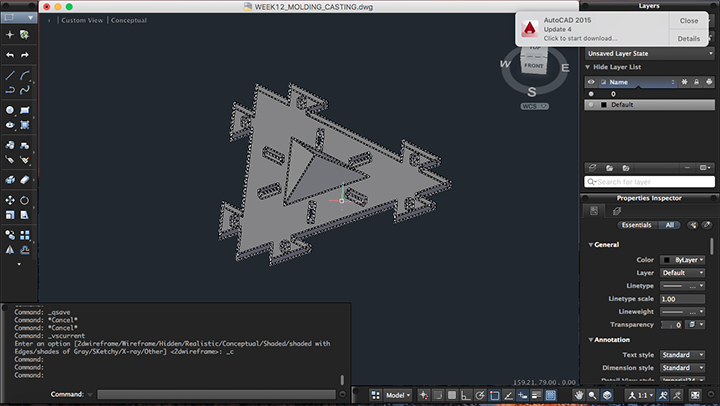Open the 1:1 annotation scale dropdown

[641, 395]
